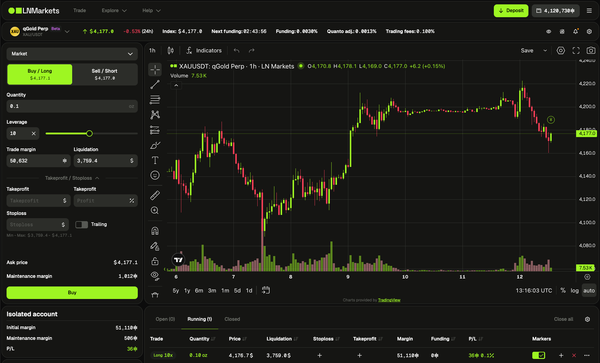Set chart range to 5y
Screen dimensions: 600x363
[176, 291]
